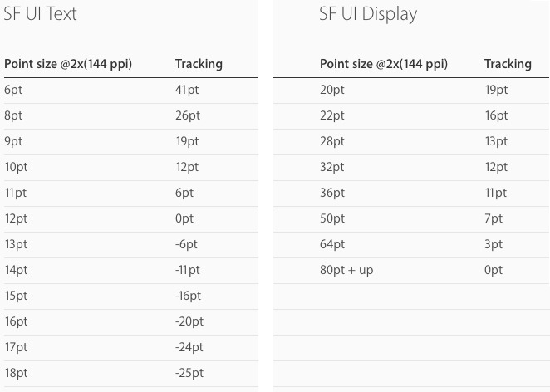The width and height of the screenshot is (550, 392).
Task: Select the 7pt tracking value
Action: (x=494, y=218)
